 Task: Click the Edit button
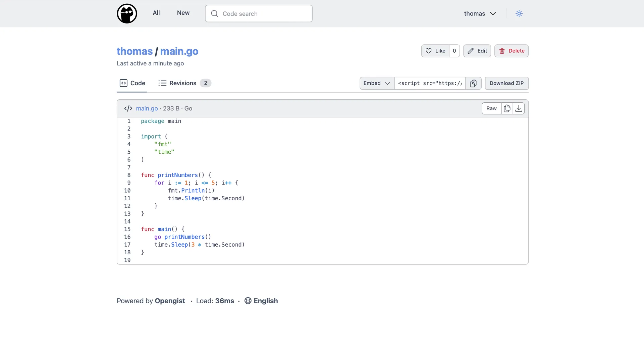pos(477,51)
